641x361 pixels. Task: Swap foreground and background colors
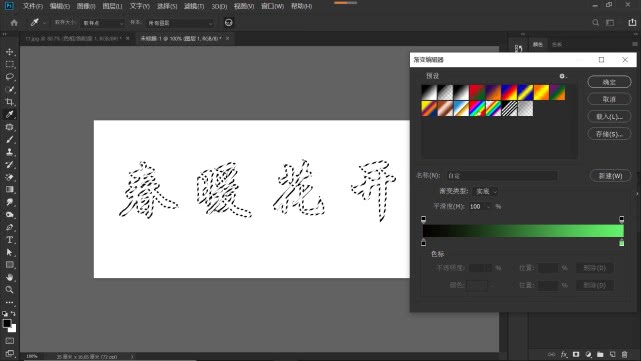13,314
